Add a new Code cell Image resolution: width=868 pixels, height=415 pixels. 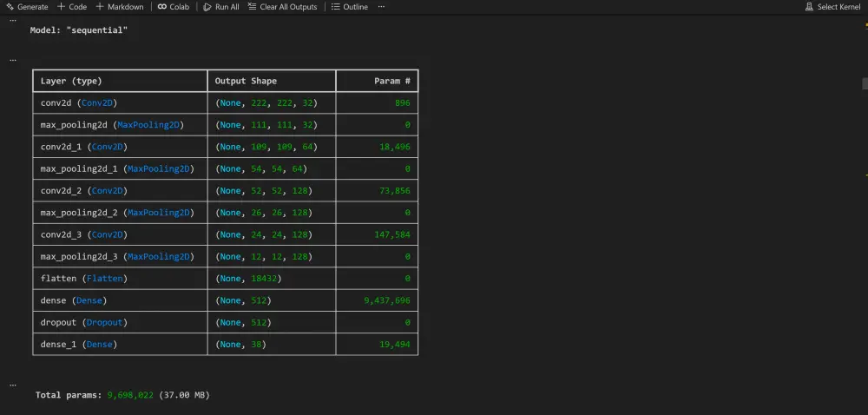[x=72, y=7]
